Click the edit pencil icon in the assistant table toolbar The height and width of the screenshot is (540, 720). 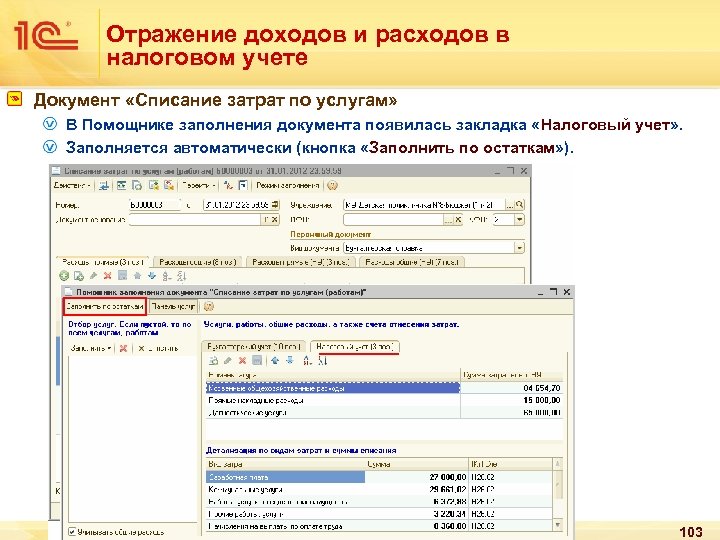pos(228,361)
